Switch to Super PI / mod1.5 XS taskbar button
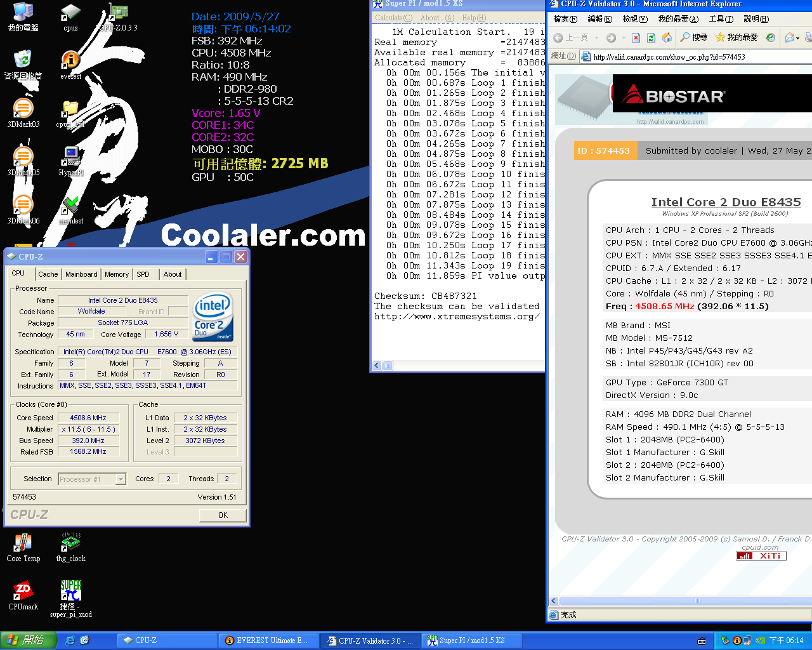The width and height of the screenshot is (812, 650). (x=471, y=640)
